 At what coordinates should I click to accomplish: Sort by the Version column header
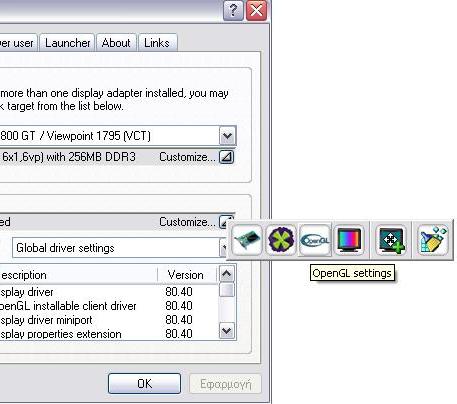tap(187, 275)
